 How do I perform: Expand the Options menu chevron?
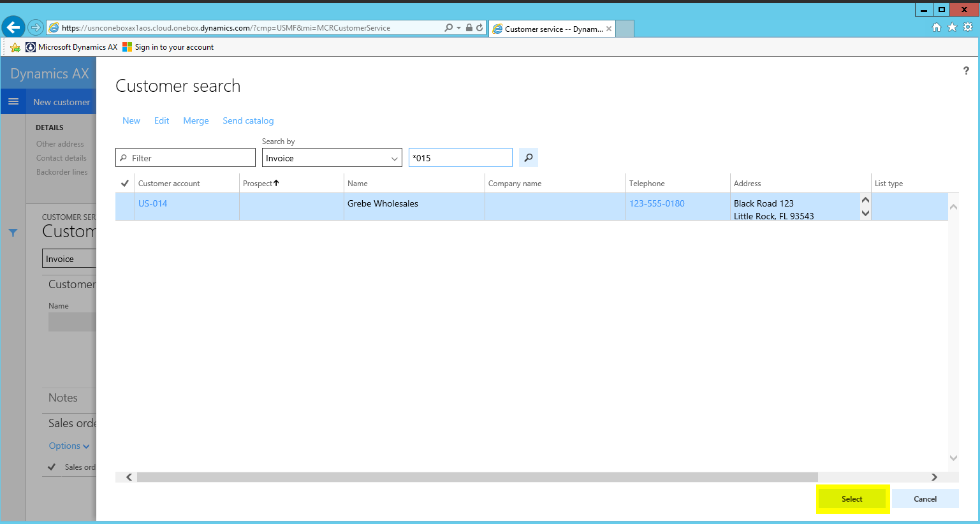[86, 446]
